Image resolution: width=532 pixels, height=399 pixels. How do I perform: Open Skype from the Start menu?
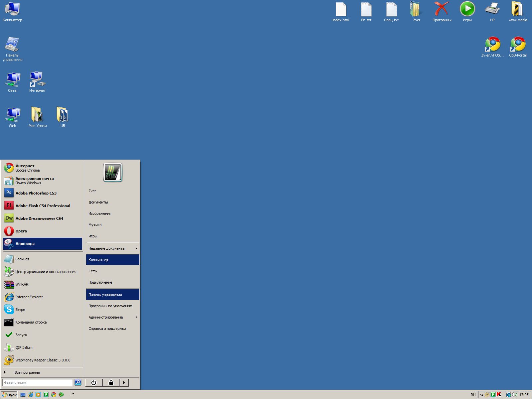point(20,310)
